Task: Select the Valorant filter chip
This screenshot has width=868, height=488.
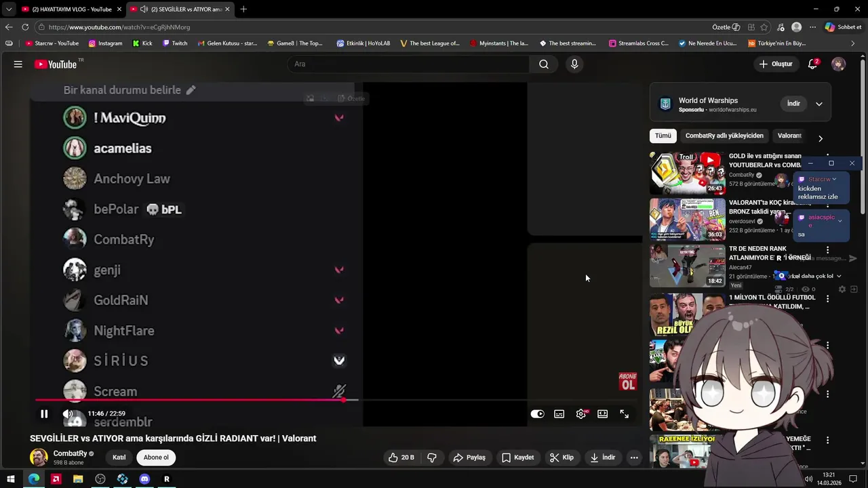Action: pos(789,136)
